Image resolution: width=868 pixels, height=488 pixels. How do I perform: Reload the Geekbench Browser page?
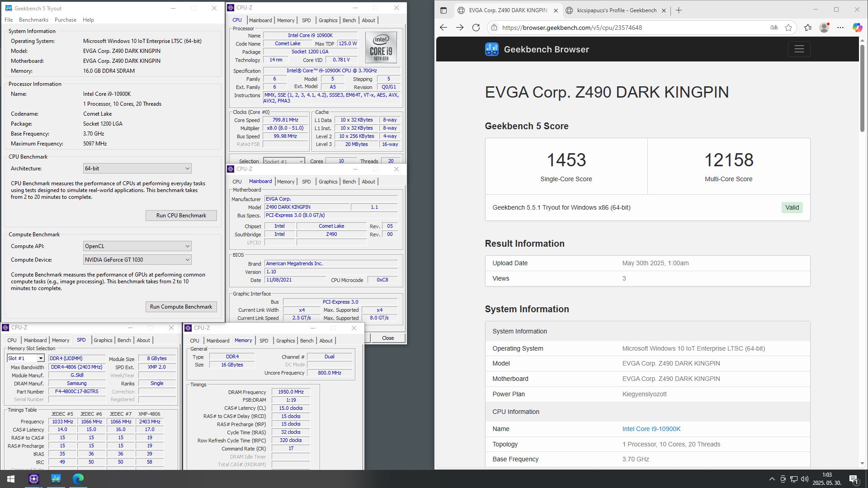click(476, 28)
